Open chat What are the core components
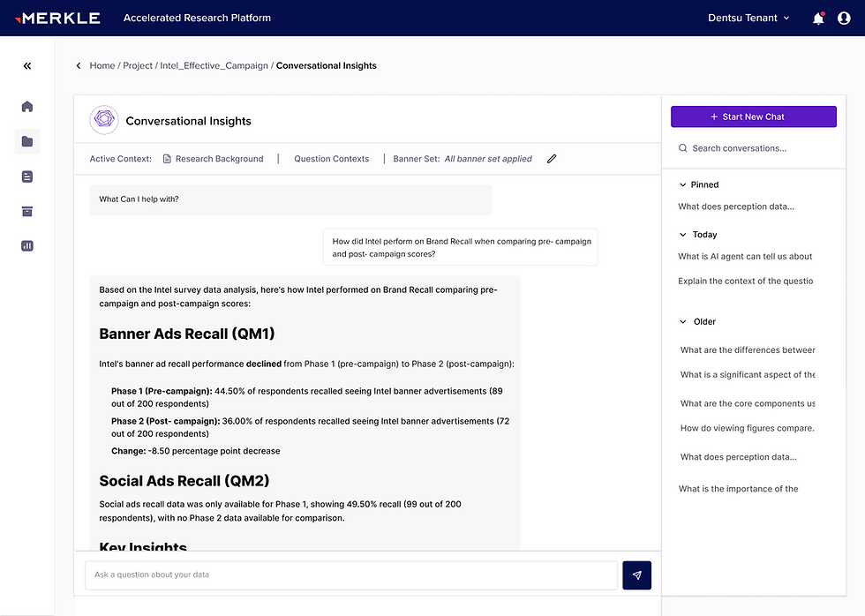Image resolution: width=865 pixels, height=616 pixels. (x=748, y=403)
